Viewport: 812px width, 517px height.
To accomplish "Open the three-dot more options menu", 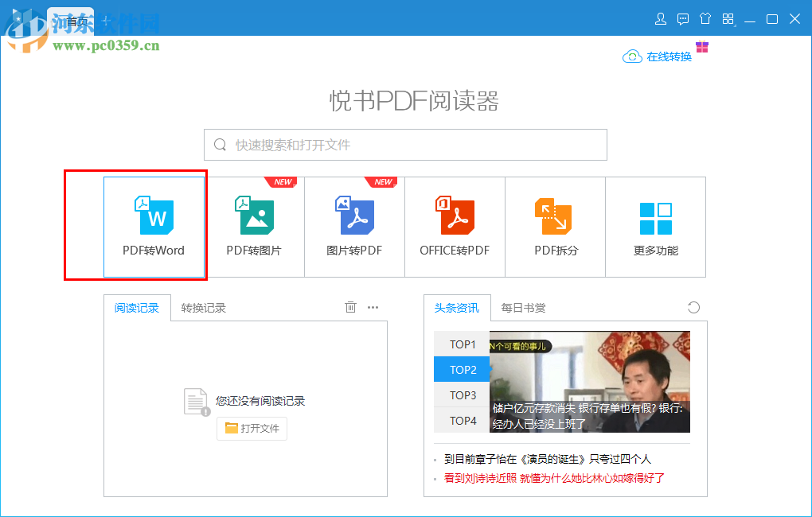I will [x=373, y=307].
